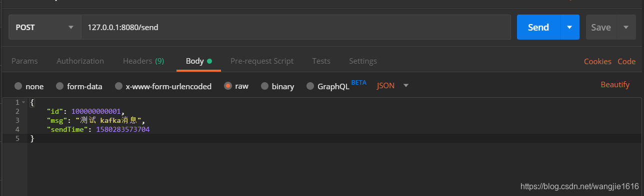Click the request URL field 127.0.0.1:8080/send
Viewport: 644px width, 196px height.
click(x=296, y=27)
